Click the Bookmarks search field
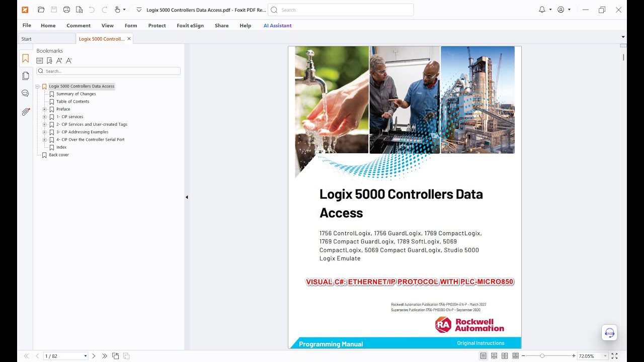The width and height of the screenshot is (644, 362). pyautogui.click(x=108, y=71)
